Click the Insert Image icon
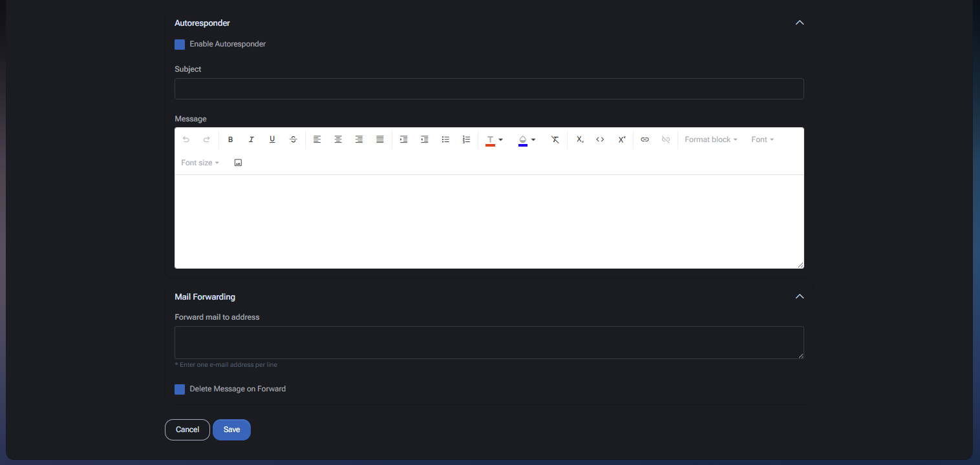The image size is (980, 465). (238, 162)
